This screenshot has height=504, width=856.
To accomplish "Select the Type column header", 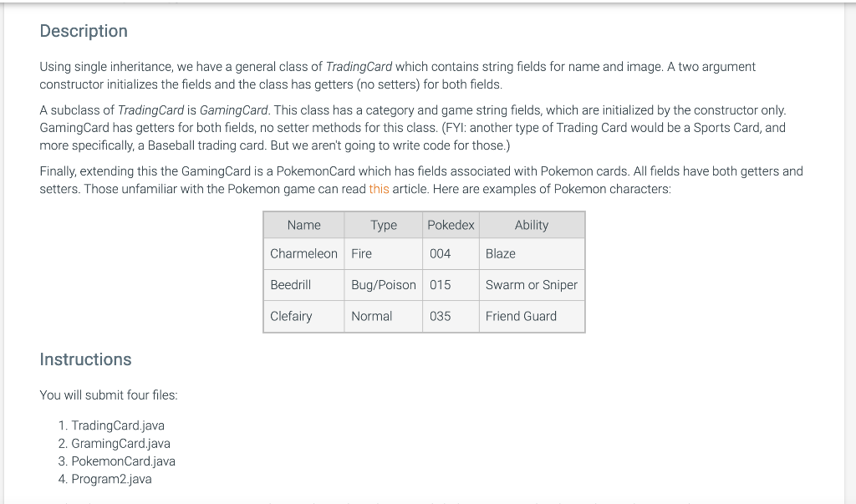I will pos(383,225).
